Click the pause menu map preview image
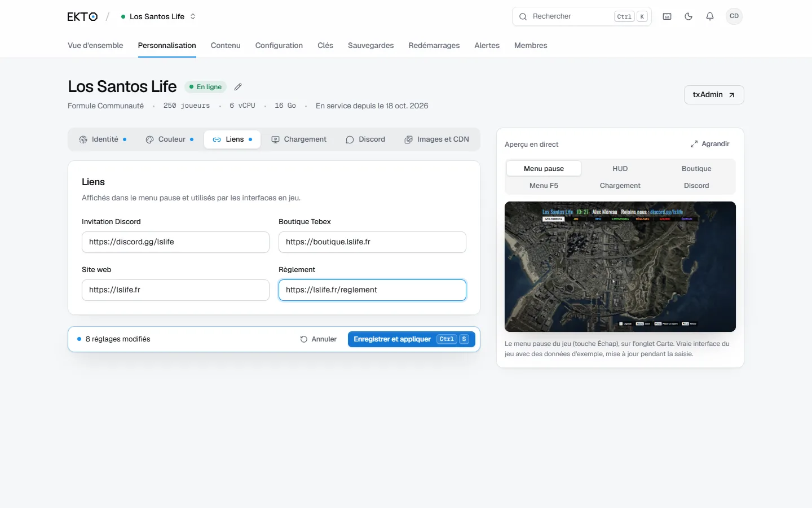The image size is (812, 508). (620, 266)
